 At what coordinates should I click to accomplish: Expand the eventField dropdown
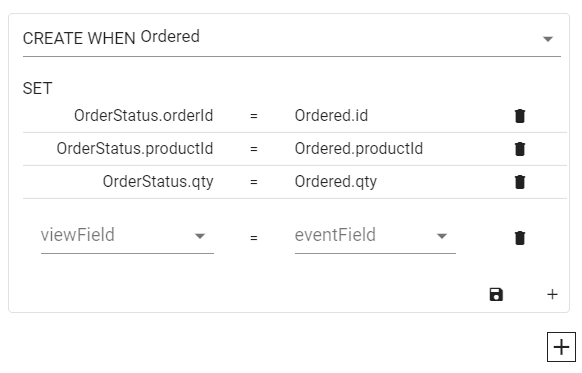click(375, 236)
